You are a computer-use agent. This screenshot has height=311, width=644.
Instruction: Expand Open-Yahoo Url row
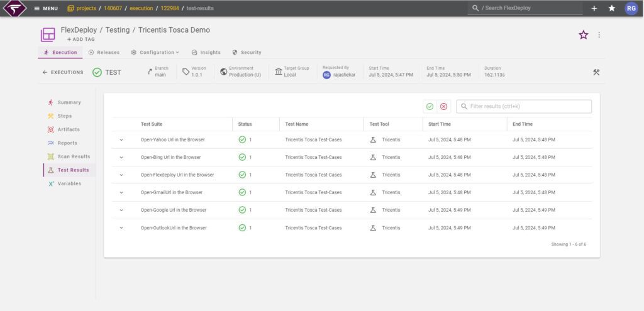(121, 140)
